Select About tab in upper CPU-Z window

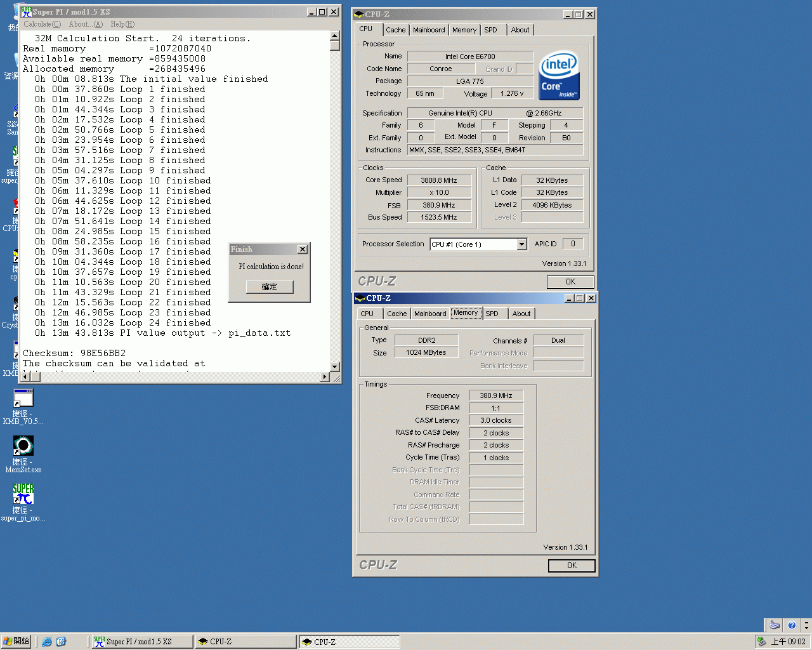pos(520,30)
